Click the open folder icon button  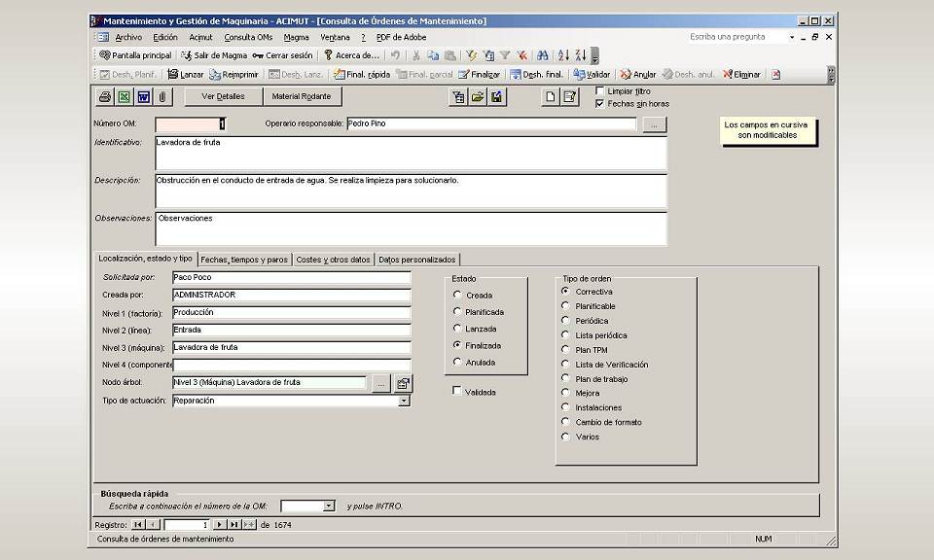click(478, 96)
